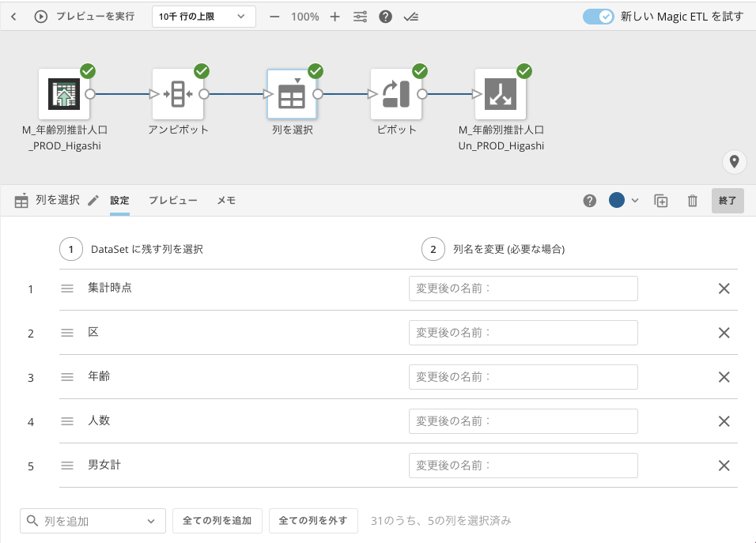Screen dimensions: 756x543
Task: Open help in the tile panel
Action: click(x=590, y=201)
